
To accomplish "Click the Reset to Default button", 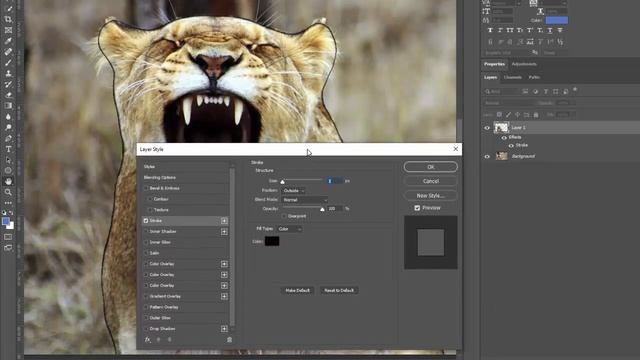I will pos(339,290).
